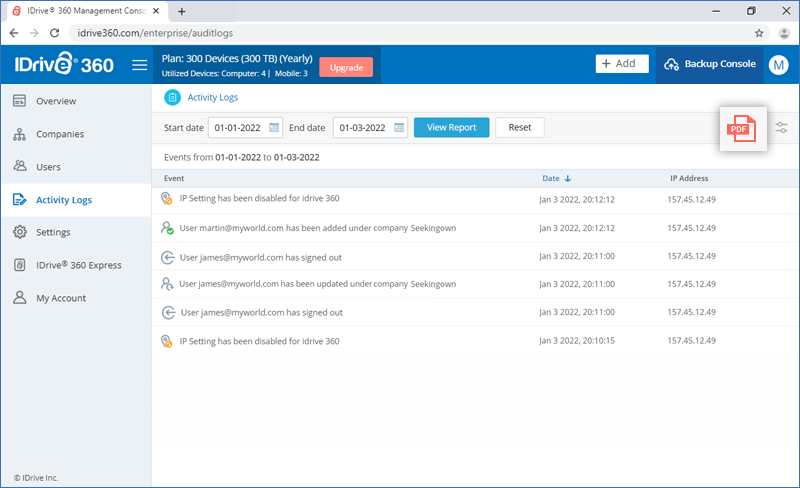Select 'User martin@myworld.com has been added' event
This screenshot has width=800, height=488.
point(317,228)
